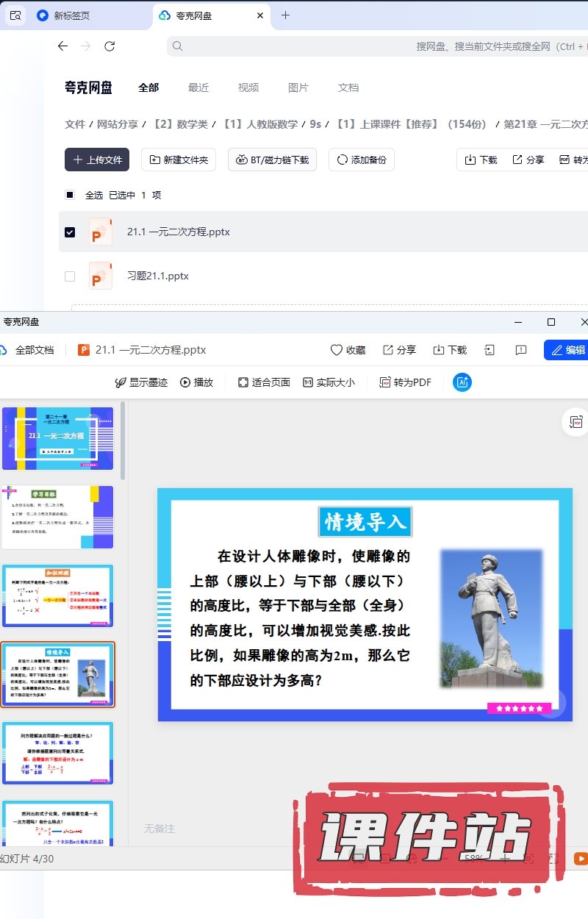The image size is (588, 919).
Task: Open the feedback comment icon
Action: click(x=521, y=350)
